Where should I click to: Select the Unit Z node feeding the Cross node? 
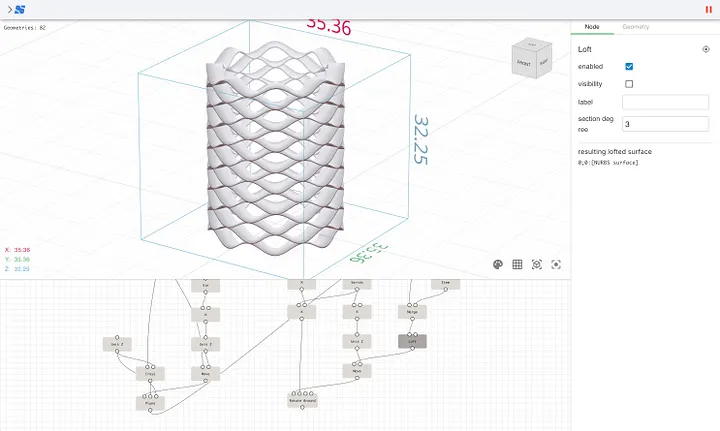coord(117,344)
